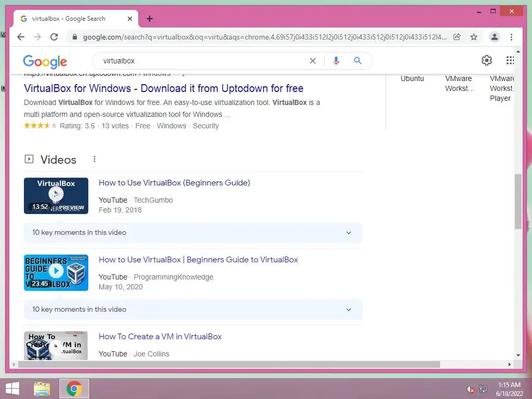The width and height of the screenshot is (532, 399).
Task: Open TechGumbo VirtualBox video thumbnail
Action: coord(56,196)
